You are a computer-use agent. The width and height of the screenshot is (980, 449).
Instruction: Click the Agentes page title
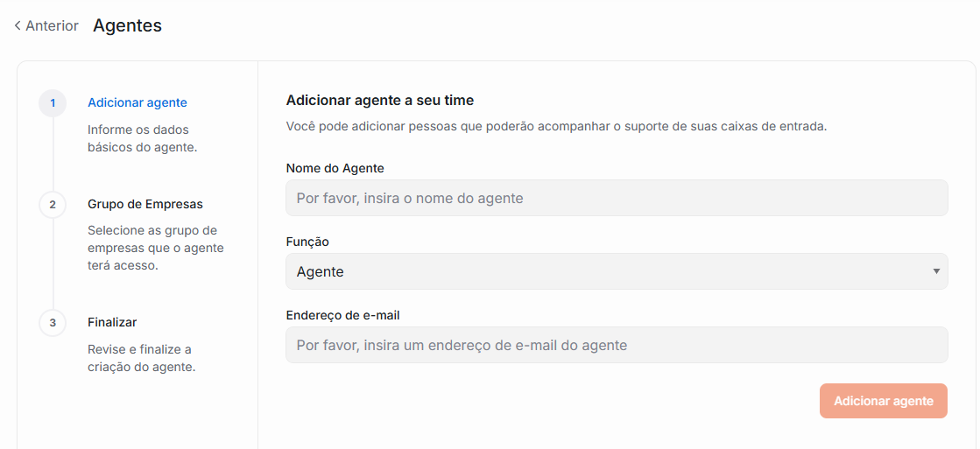click(127, 25)
